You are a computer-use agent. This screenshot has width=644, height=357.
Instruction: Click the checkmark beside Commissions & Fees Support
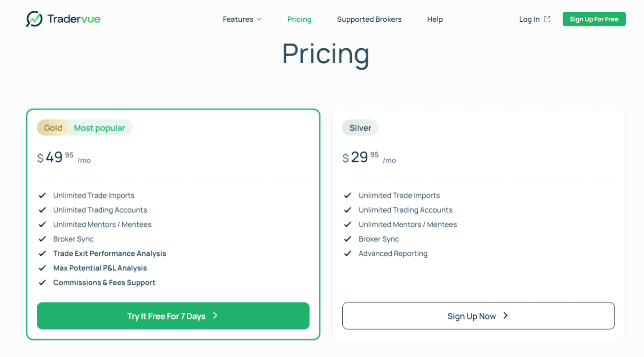click(42, 283)
